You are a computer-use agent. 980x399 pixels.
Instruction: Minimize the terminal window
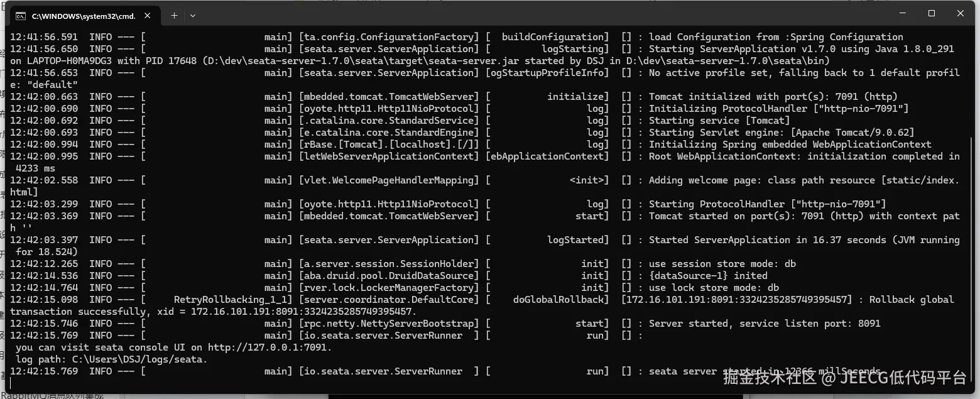tap(903, 13)
